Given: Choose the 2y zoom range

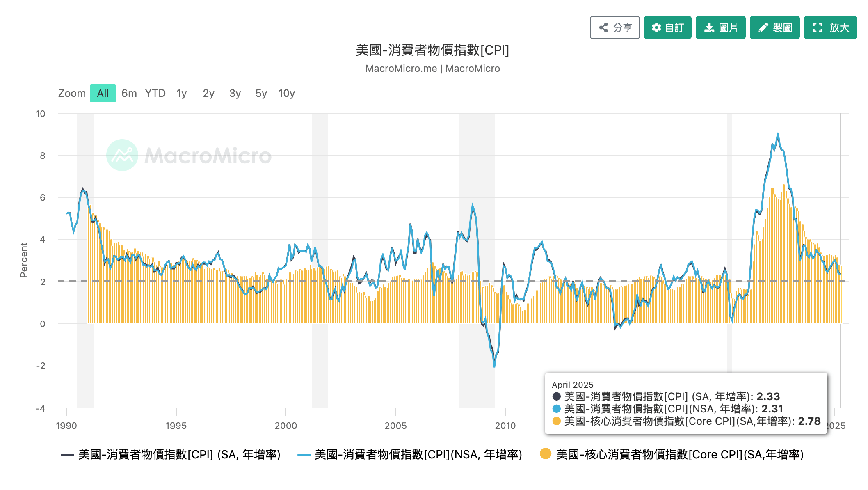Looking at the screenshot, I should coord(208,93).
